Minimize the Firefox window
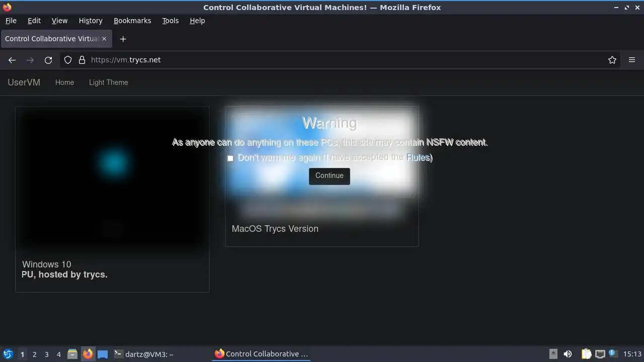 (x=617, y=8)
